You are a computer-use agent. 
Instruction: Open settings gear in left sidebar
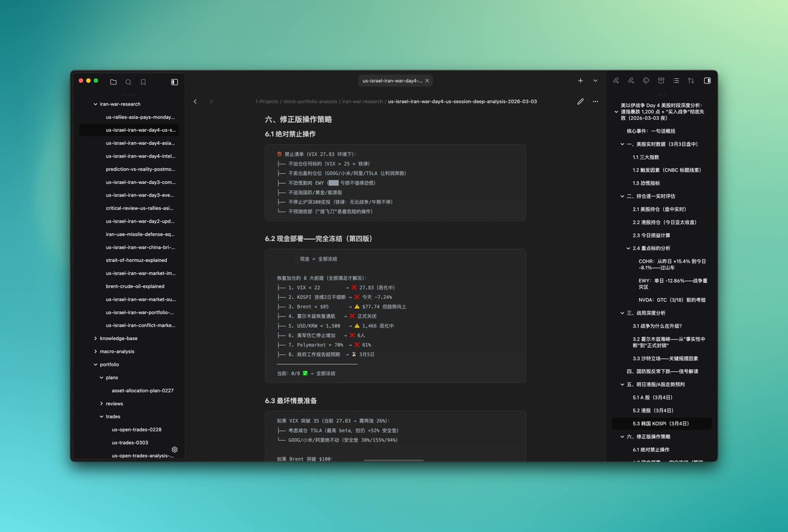175,449
